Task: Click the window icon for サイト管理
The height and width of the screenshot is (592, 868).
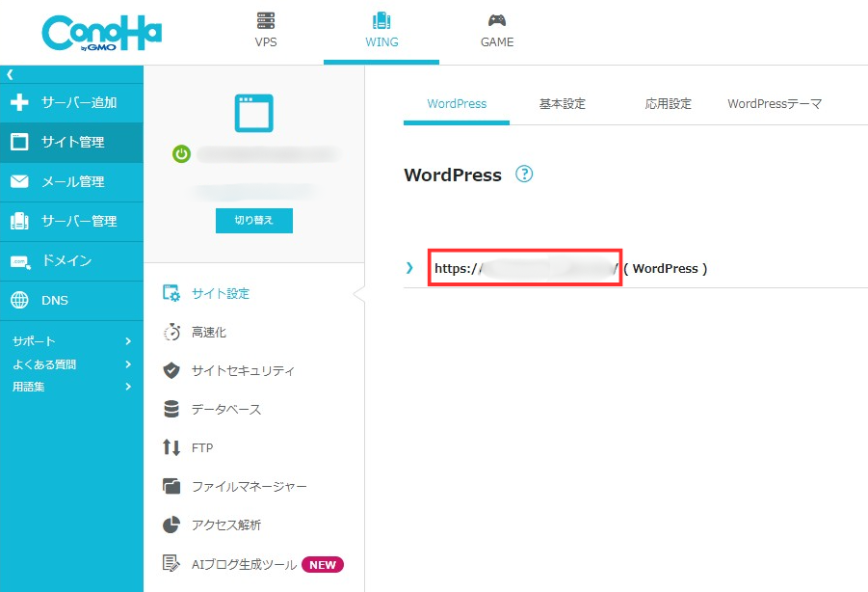Action: 19,142
